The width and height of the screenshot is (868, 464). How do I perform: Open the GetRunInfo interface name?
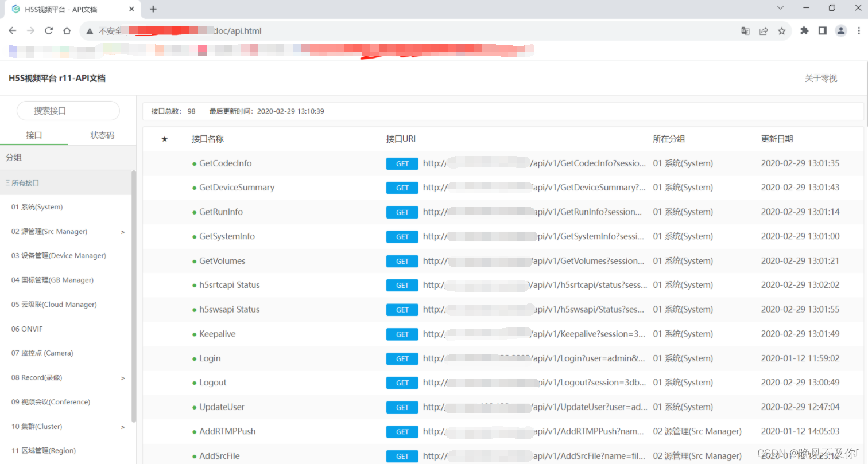(220, 212)
